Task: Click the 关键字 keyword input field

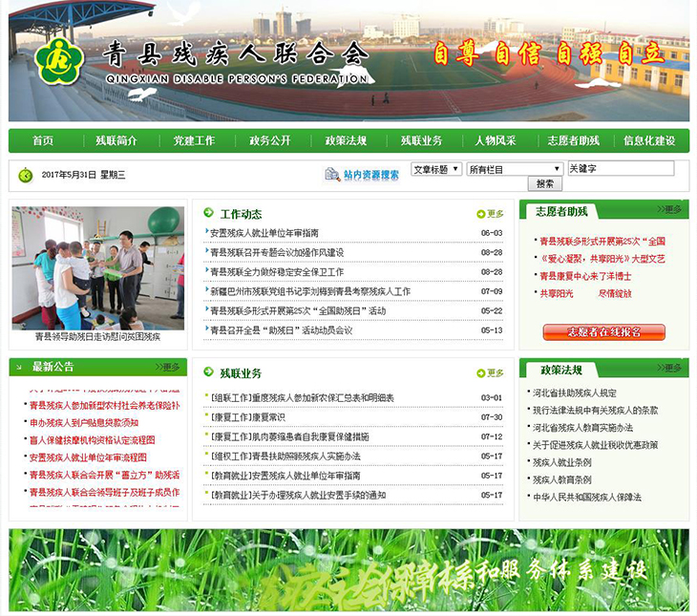Action: (x=621, y=168)
